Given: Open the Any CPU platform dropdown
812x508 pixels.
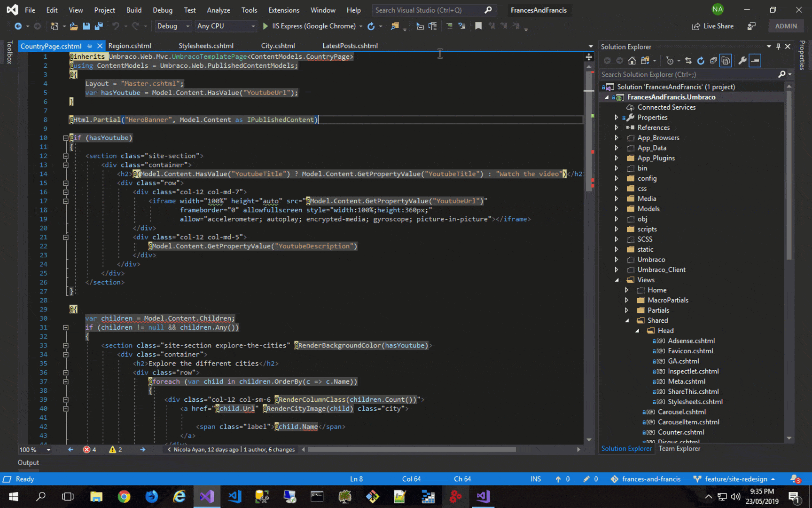Looking at the screenshot, I should (x=226, y=26).
